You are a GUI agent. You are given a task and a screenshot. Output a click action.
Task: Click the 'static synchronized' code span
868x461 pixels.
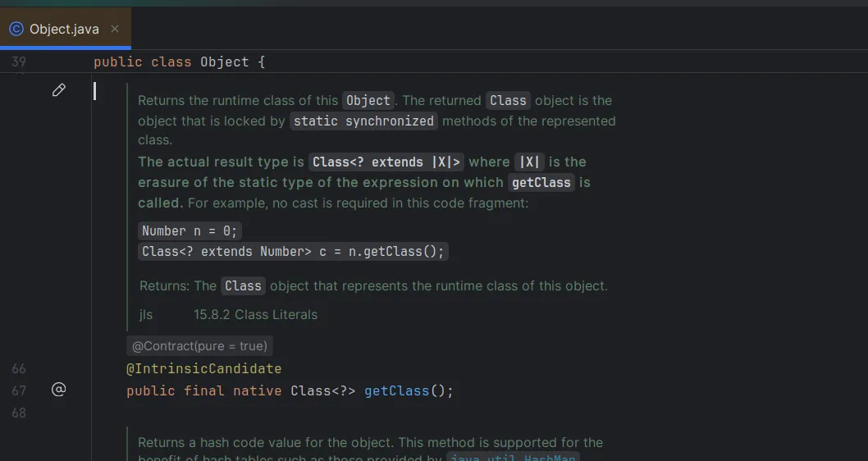(363, 121)
